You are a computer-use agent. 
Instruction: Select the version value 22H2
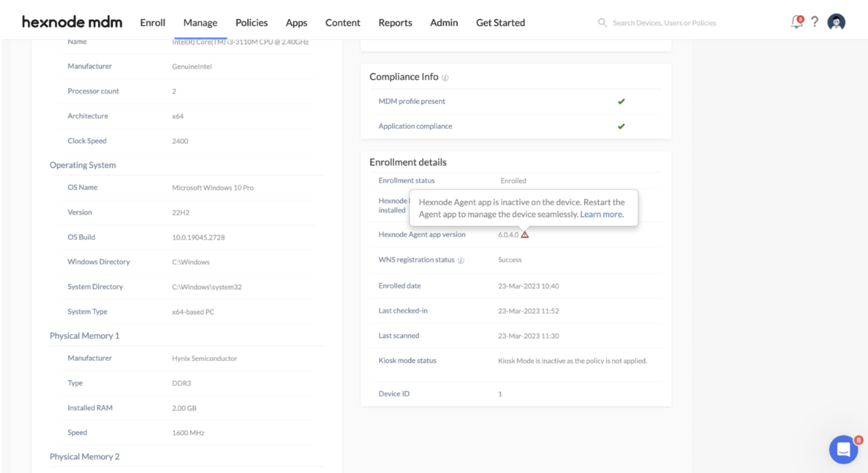tap(181, 212)
